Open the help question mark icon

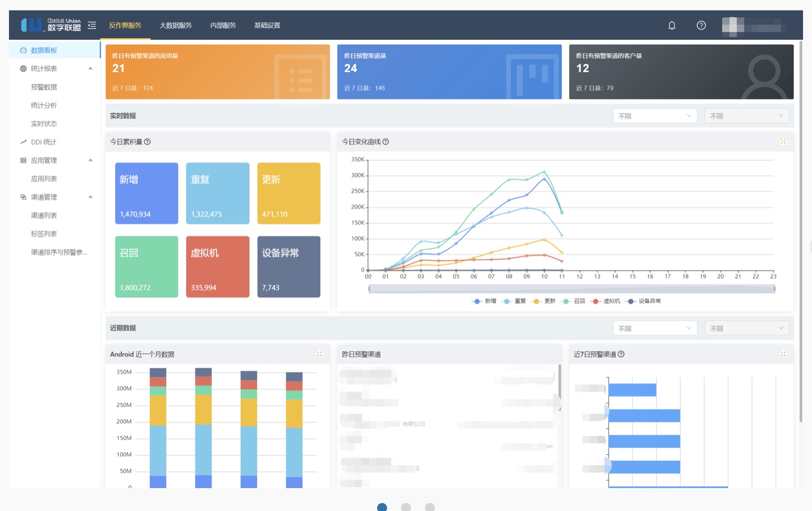coord(701,25)
